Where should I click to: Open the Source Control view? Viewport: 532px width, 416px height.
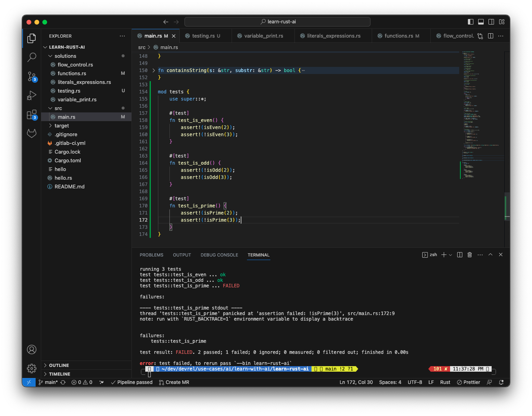[32, 77]
